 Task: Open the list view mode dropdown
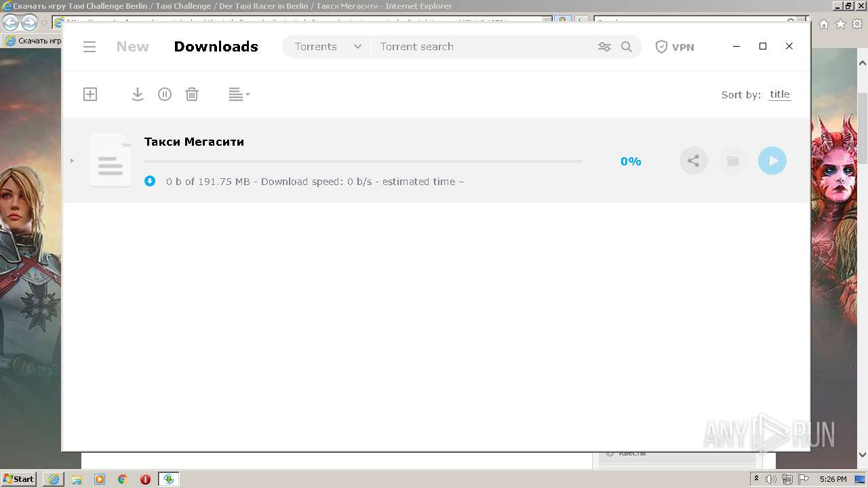click(239, 94)
